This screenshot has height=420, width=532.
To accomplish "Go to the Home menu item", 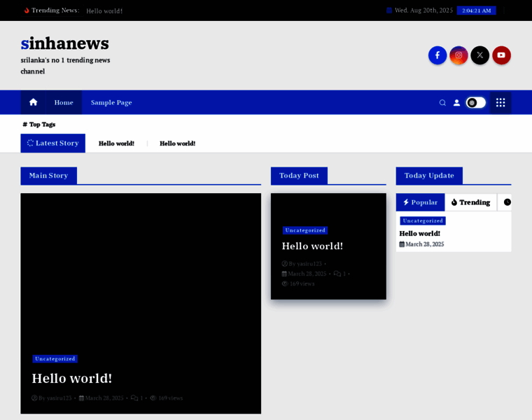I will [64, 102].
